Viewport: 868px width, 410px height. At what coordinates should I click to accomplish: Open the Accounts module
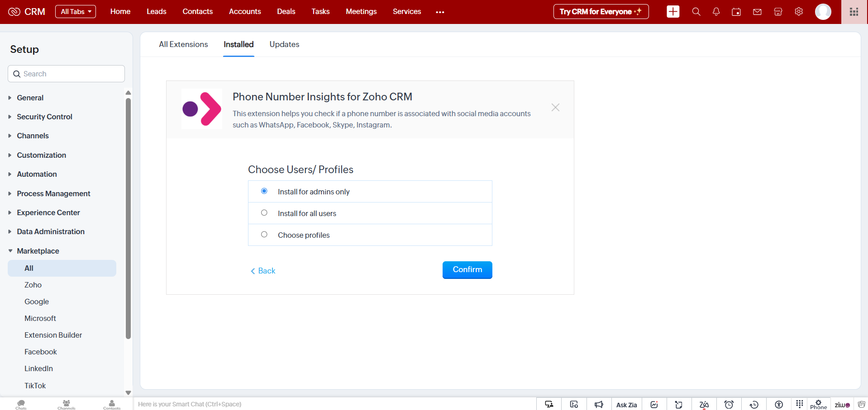pyautogui.click(x=245, y=12)
